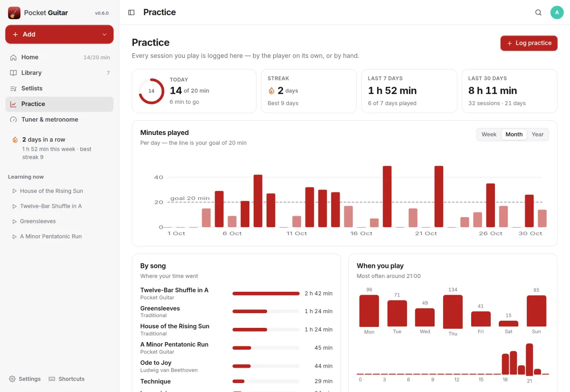
Task: Click the Streak stat card
Action: [x=309, y=91]
